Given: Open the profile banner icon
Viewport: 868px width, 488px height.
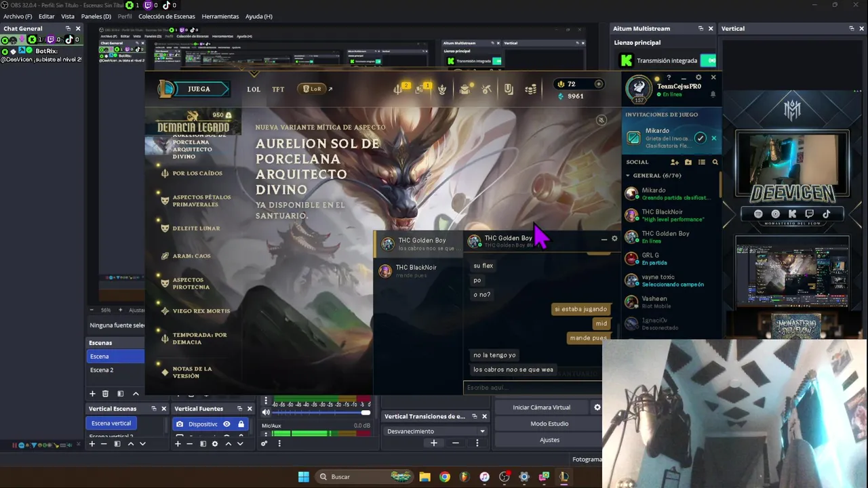Looking at the screenshot, I should 509,89.
